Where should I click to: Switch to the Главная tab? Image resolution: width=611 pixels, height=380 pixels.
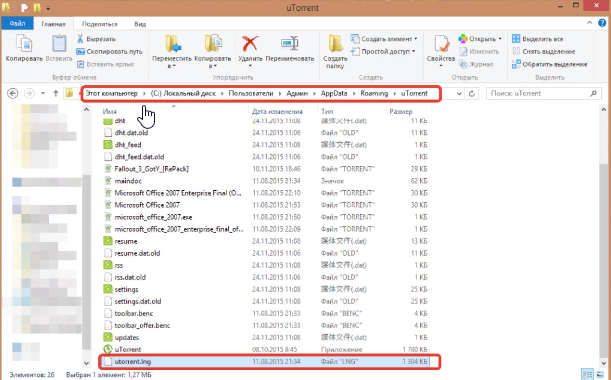pos(53,24)
